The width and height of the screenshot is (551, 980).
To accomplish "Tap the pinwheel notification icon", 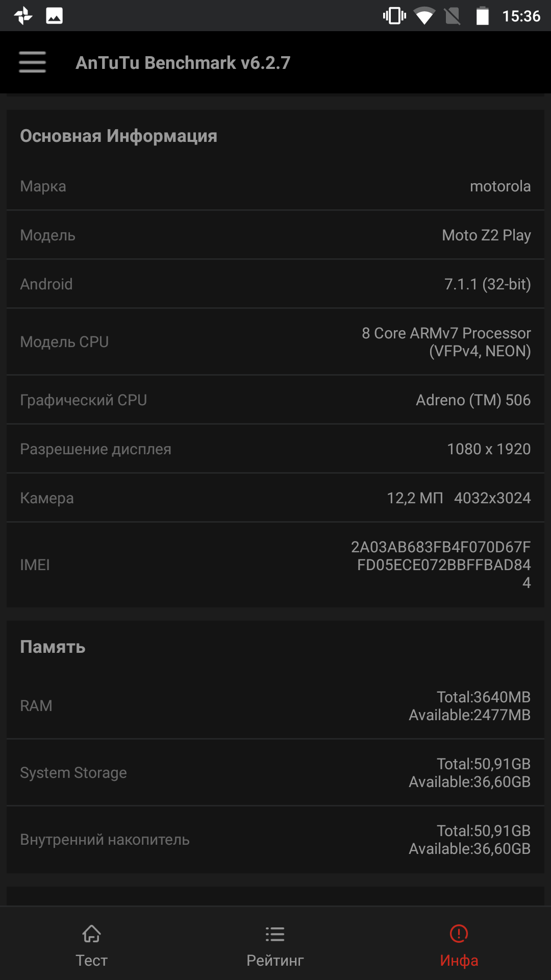I will click(23, 16).
